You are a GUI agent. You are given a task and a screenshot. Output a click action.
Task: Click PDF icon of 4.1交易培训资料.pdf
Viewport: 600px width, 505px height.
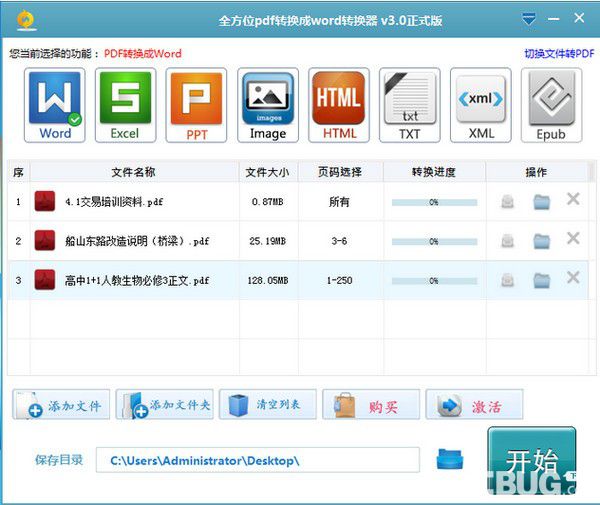[45, 201]
